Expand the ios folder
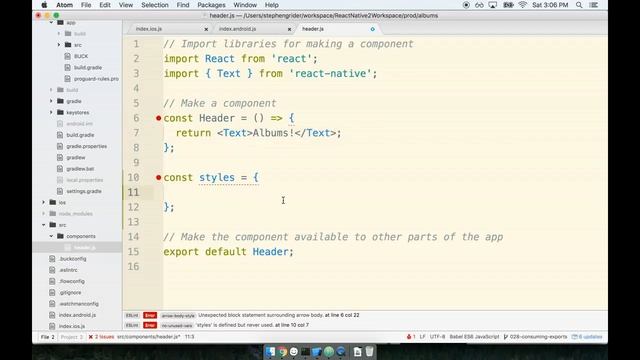The image size is (640, 360). [44, 202]
